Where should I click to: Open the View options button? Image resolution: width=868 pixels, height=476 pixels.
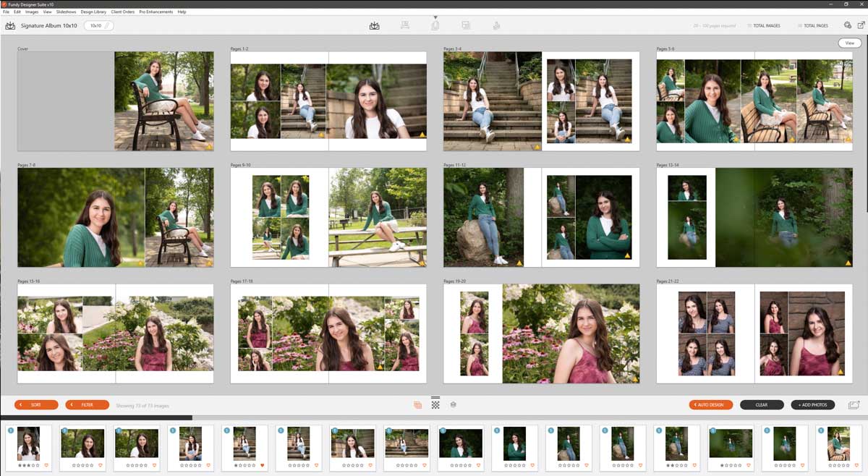click(850, 43)
